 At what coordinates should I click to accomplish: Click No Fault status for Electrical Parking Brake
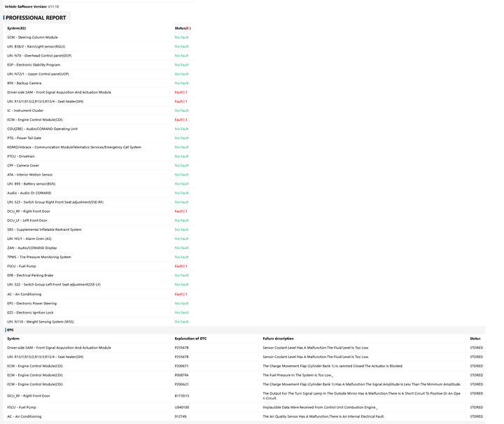181,275
